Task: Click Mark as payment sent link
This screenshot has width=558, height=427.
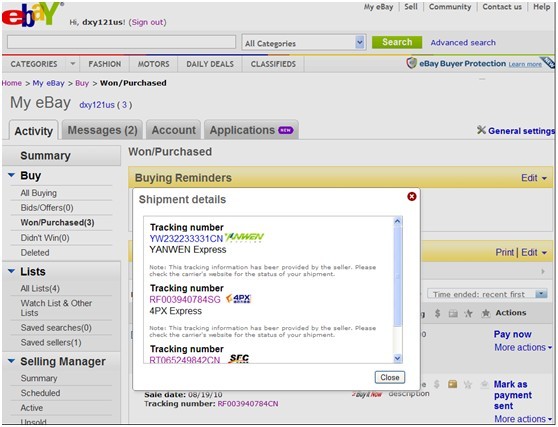Action: point(512,395)
